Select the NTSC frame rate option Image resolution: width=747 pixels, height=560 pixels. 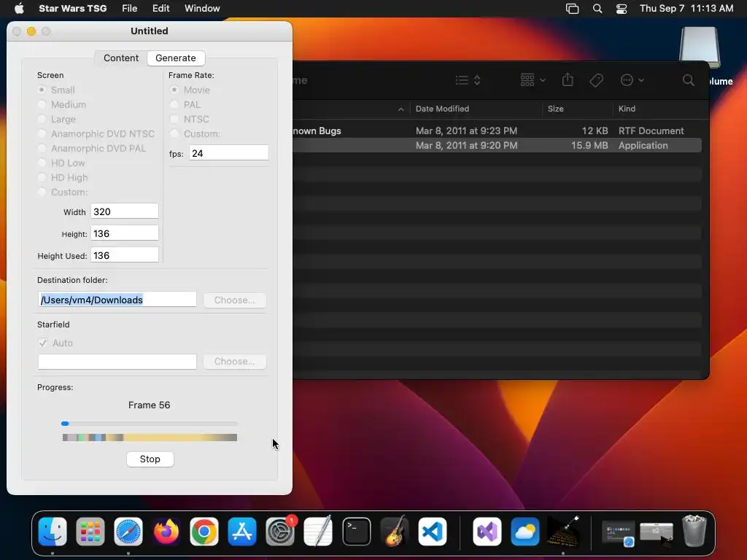pyautogui.click(x=174, y=119)
